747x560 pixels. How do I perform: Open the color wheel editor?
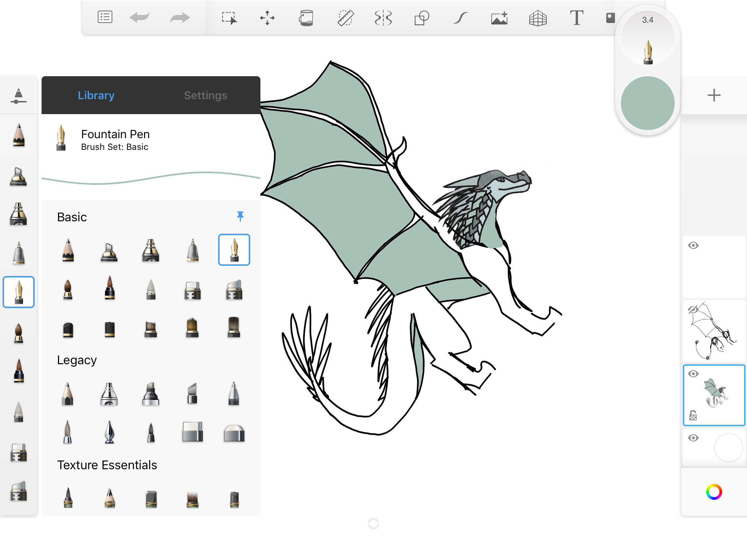pos(714,492)
